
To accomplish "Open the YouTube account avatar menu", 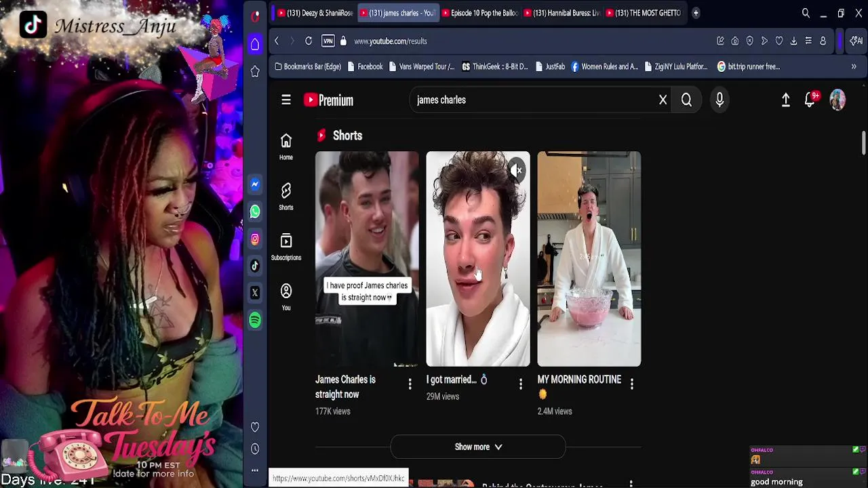I will tap(837, 100).
